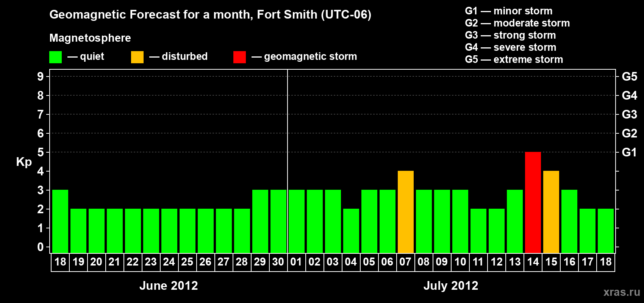Click the date label 30 on axis
Image resolution: width=644 pixels, height=303 pixels.
278,262
